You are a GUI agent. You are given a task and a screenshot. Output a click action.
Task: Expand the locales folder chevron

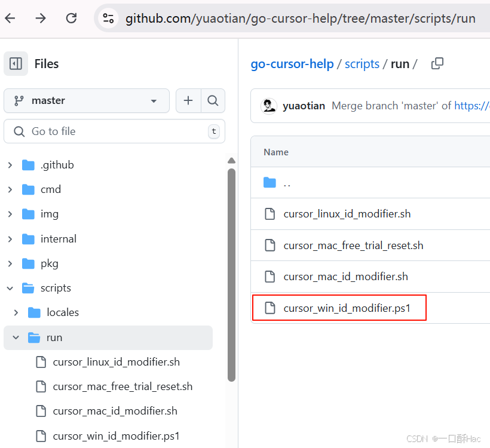point(16,312)
